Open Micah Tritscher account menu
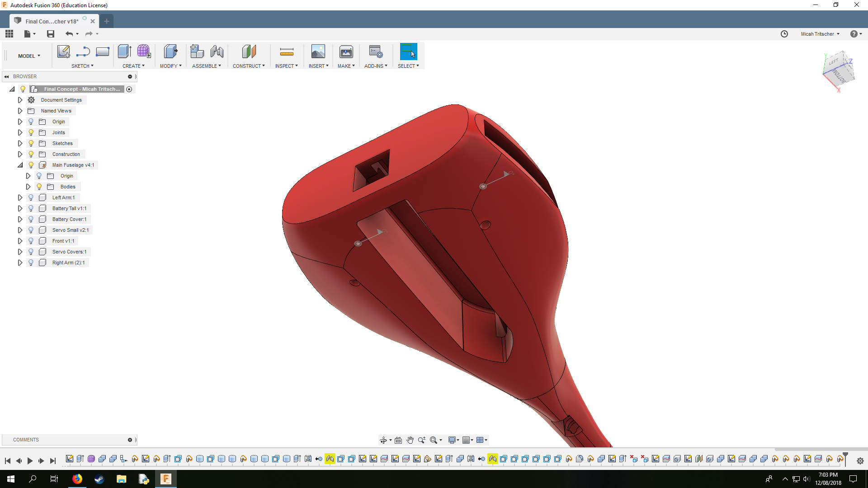 click(x=820, y=34)
